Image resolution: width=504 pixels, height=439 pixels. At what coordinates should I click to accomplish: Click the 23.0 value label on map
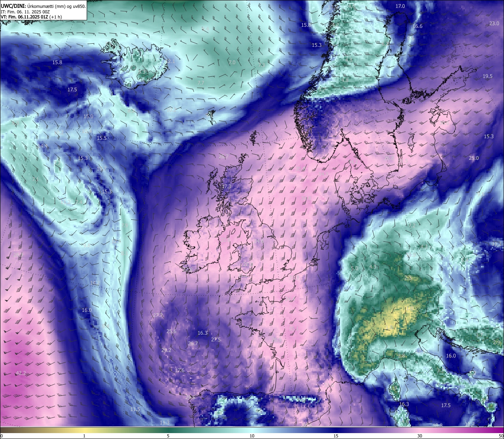tap(494, 24)
